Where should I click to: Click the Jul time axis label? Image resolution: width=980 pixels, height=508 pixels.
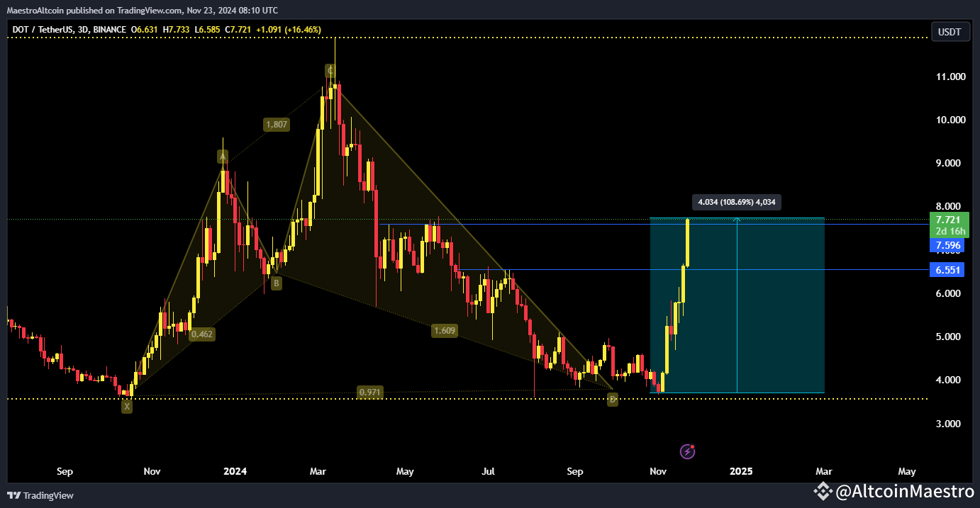click(489, 470)
